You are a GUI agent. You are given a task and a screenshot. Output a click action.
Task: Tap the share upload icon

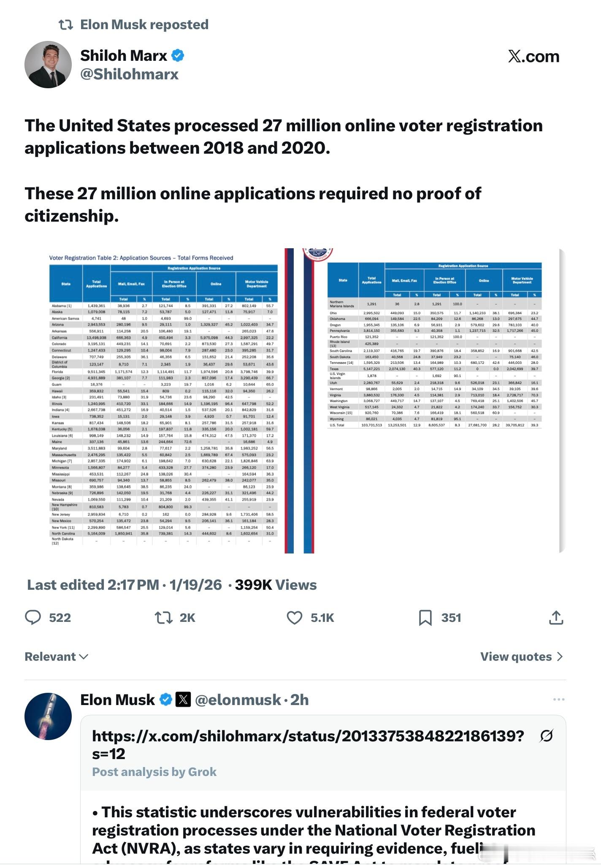click(x=556, y=618)
